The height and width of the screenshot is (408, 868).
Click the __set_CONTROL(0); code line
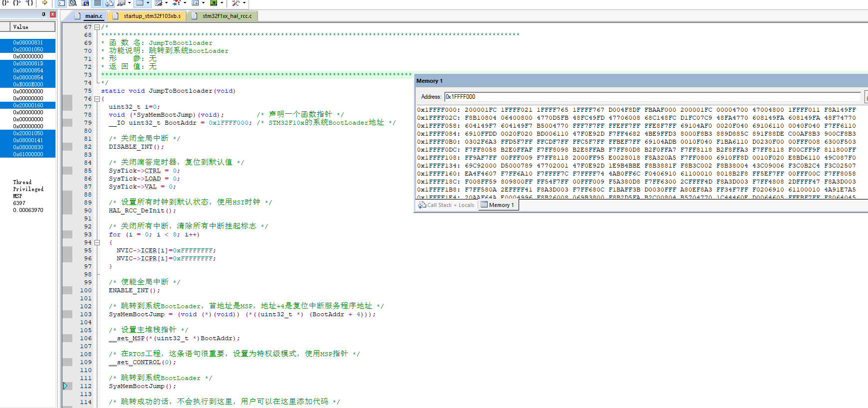coord(142,362)
